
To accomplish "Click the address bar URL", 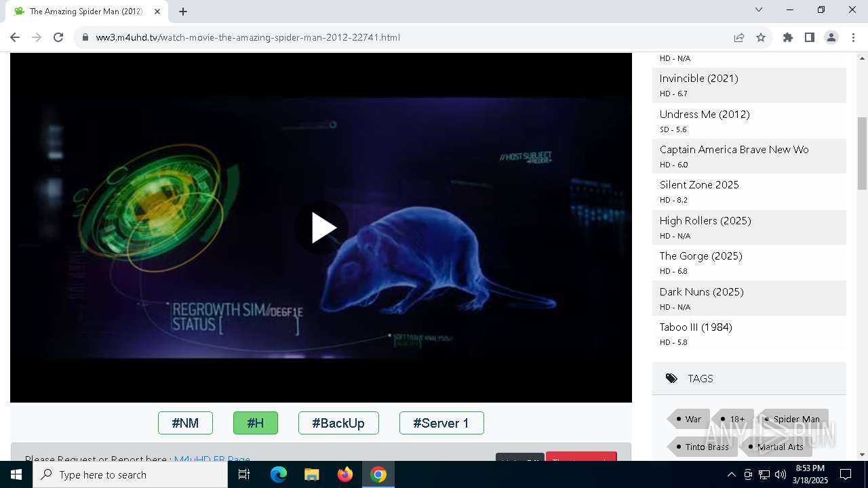I will (248, 37).
